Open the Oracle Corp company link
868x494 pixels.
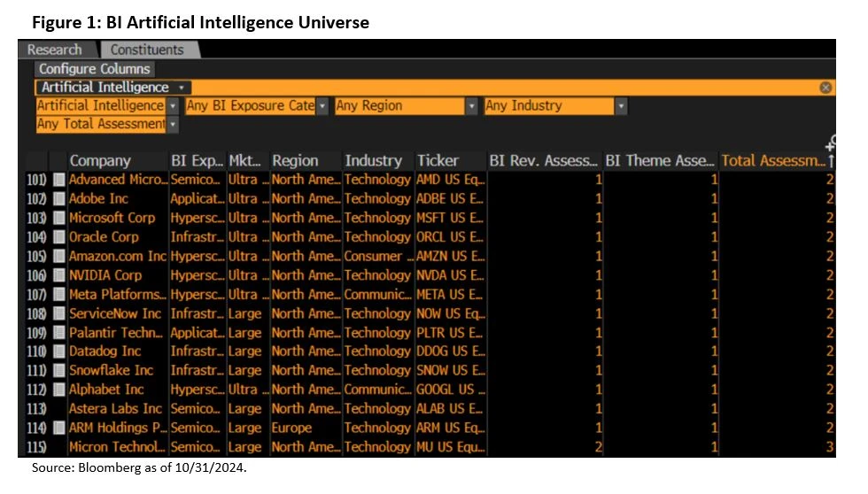pos(105,237)
